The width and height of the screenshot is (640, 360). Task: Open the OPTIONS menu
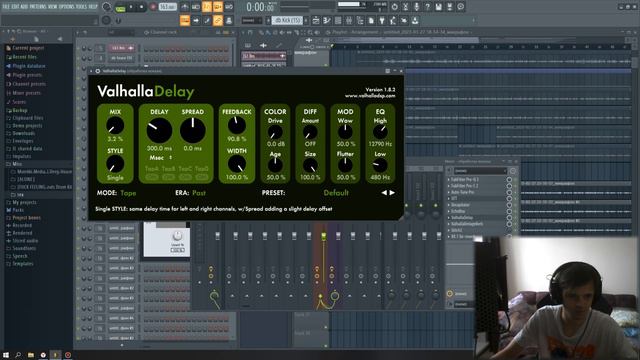pyautogui.click(x=68, y=7)
